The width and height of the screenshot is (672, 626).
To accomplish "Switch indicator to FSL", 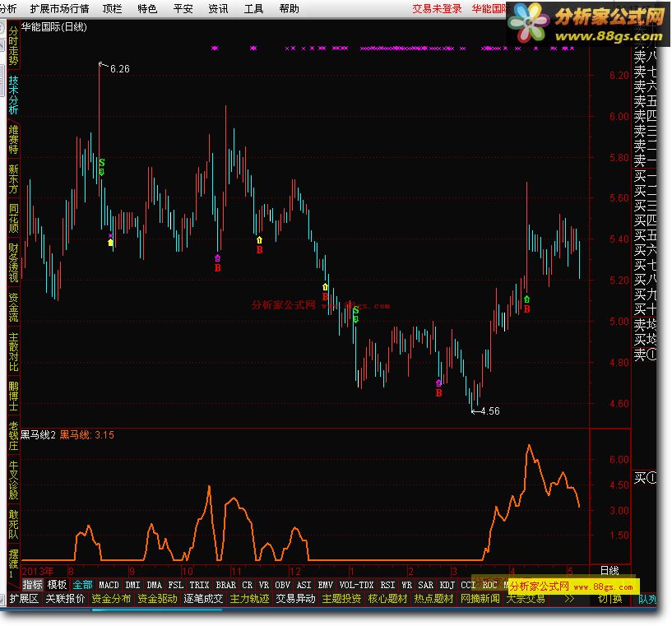I will click(x=176, y=585).
